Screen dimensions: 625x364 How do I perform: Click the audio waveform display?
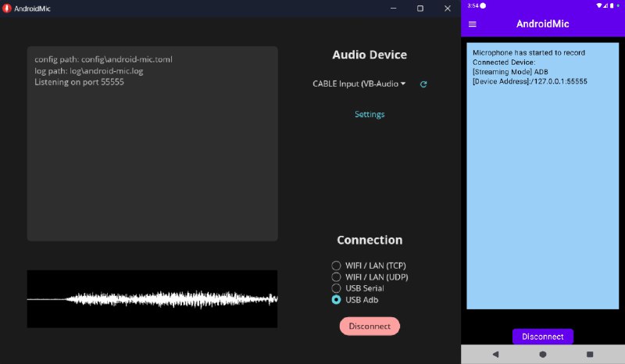click(152, 299)
